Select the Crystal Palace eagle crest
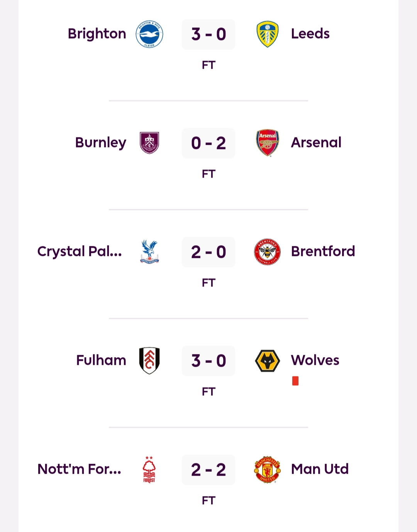Image resolution: width=417 pixels, height=532 pixels. 149,252
